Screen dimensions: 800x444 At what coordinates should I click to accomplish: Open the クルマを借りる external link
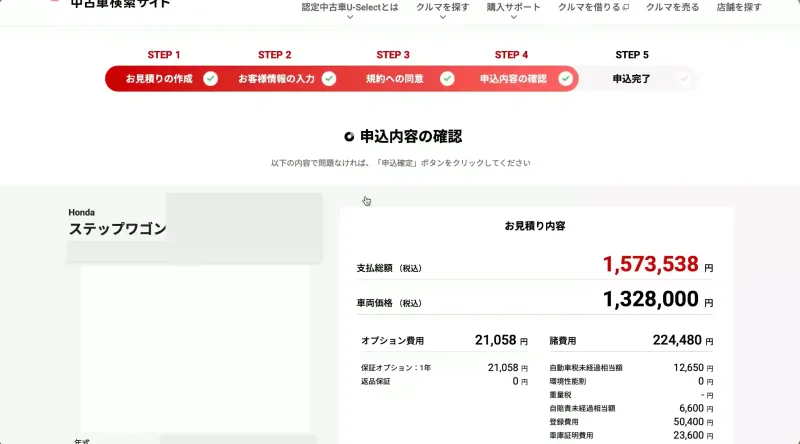pos(593,7)
